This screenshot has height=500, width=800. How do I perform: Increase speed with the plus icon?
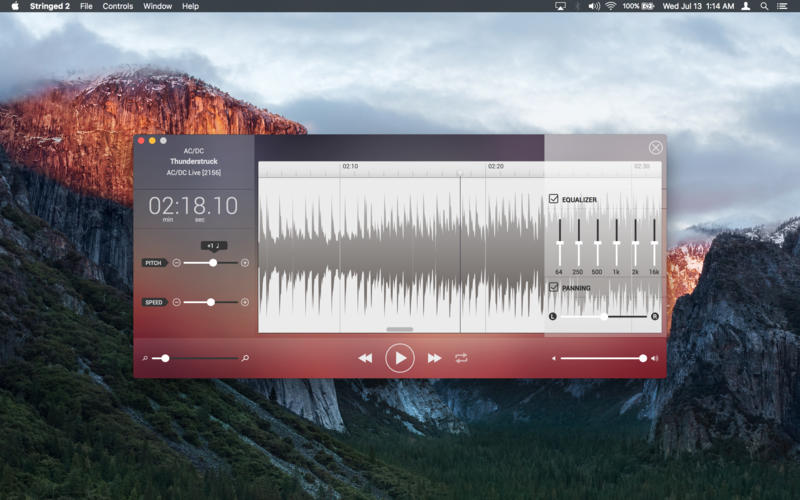[x=245, y=302]
